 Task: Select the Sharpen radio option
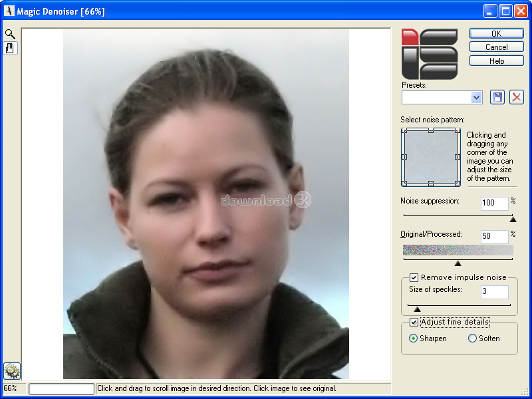click(x=413, y=338)
